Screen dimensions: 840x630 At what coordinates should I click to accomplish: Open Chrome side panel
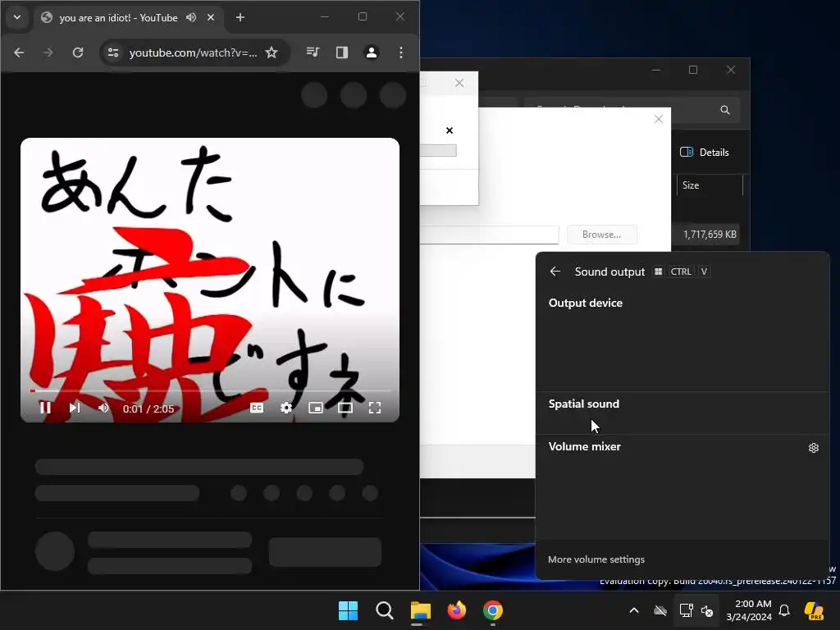(342, 52)
